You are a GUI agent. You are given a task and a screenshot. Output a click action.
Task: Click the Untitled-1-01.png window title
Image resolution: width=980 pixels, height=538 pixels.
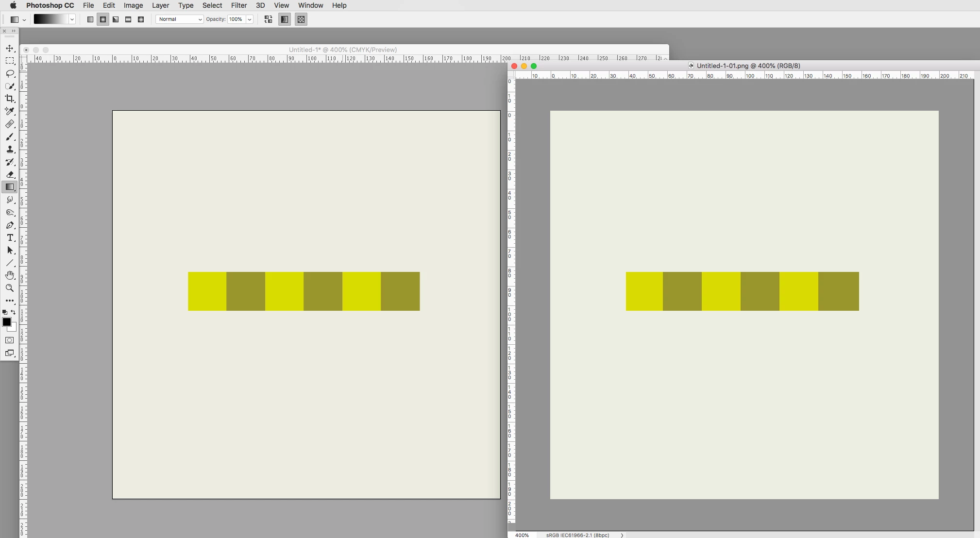click(748, 66)
